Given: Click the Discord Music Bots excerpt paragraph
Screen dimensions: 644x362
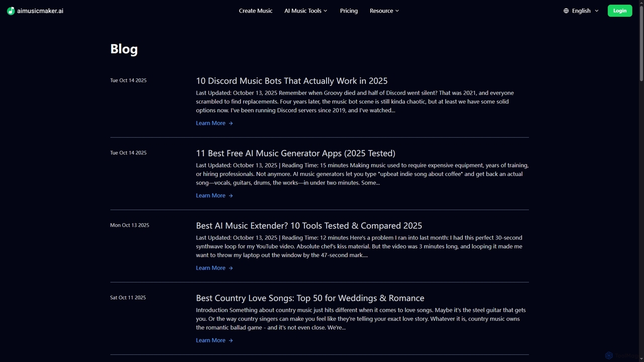Looking at the screenshot, I should [355, 102].
